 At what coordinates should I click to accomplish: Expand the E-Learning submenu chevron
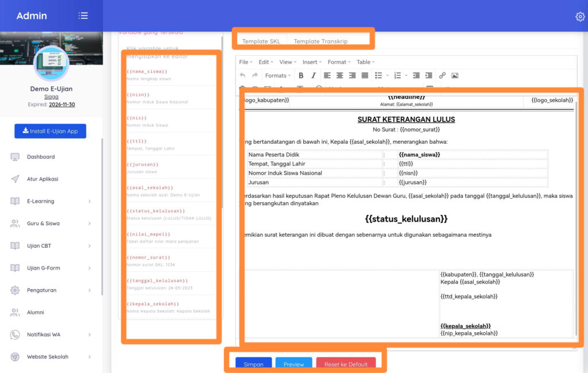(90, 202)
